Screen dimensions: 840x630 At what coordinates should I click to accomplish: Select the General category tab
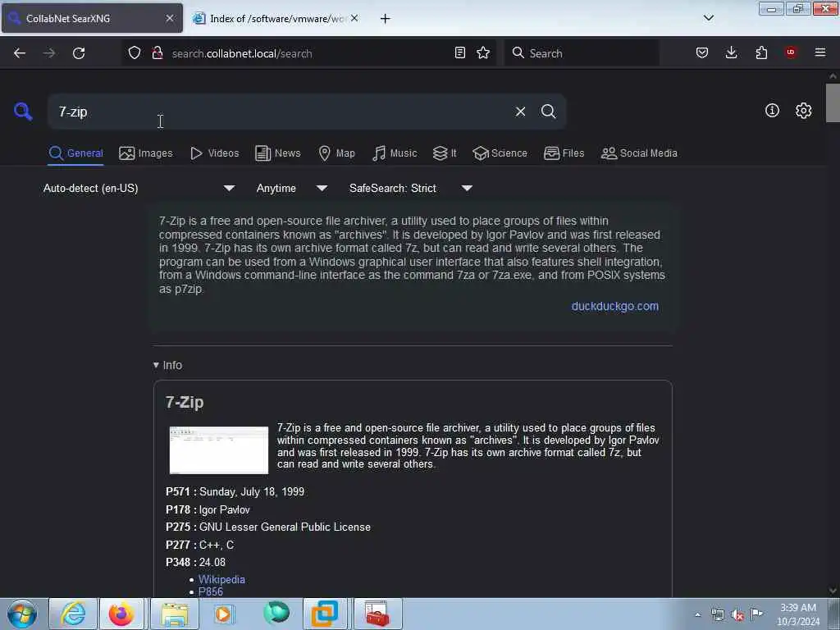(x=75, y=153)
